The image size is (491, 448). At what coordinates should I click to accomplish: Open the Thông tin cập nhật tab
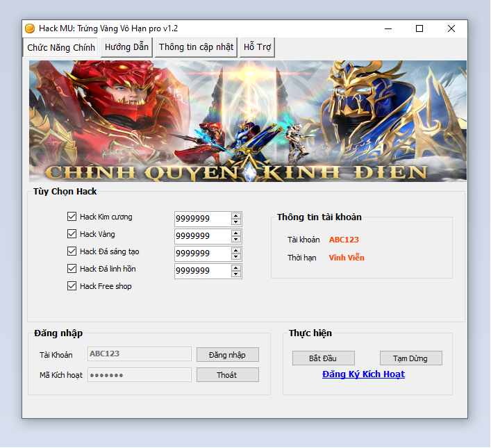(x=196, y=47)
